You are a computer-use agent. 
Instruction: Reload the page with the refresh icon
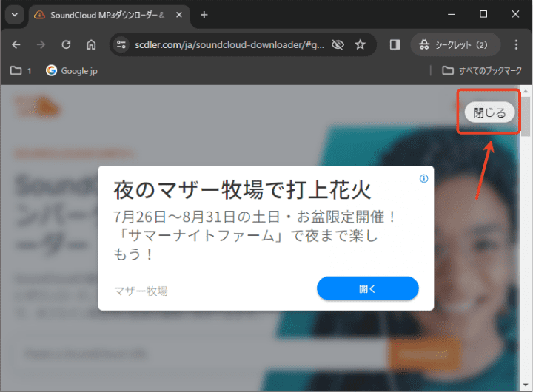[x=66, y=44]
